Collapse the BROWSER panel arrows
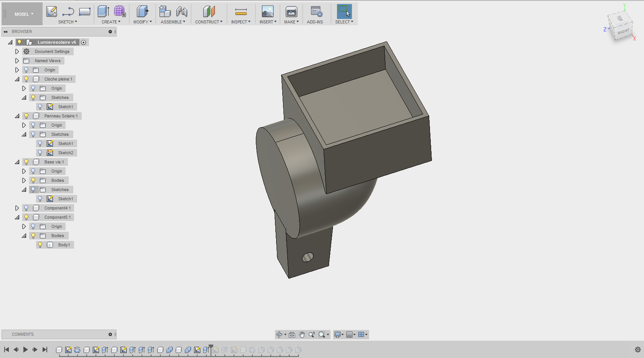 coord(5,31)
